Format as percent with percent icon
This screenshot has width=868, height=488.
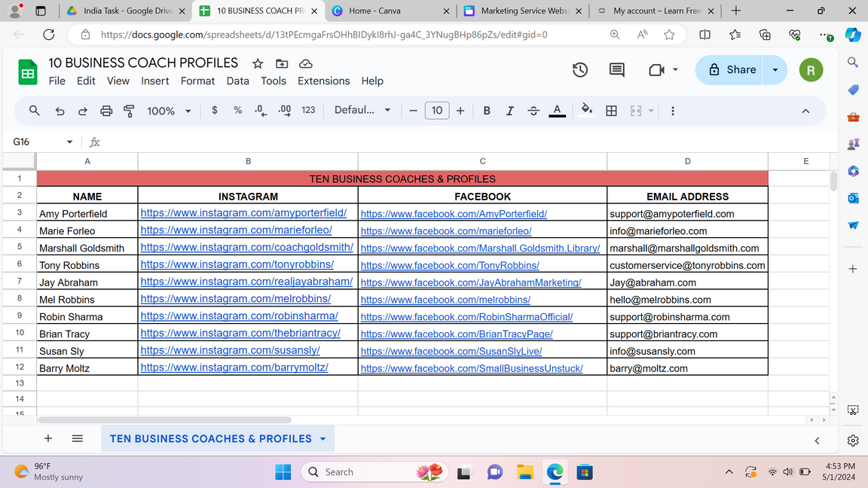[x=238, y=110]
